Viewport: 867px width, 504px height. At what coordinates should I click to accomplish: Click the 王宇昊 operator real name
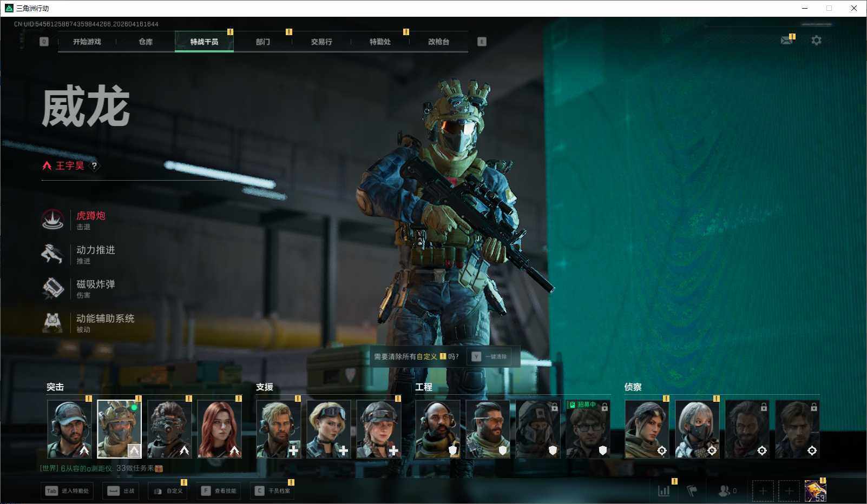point(70,166)
